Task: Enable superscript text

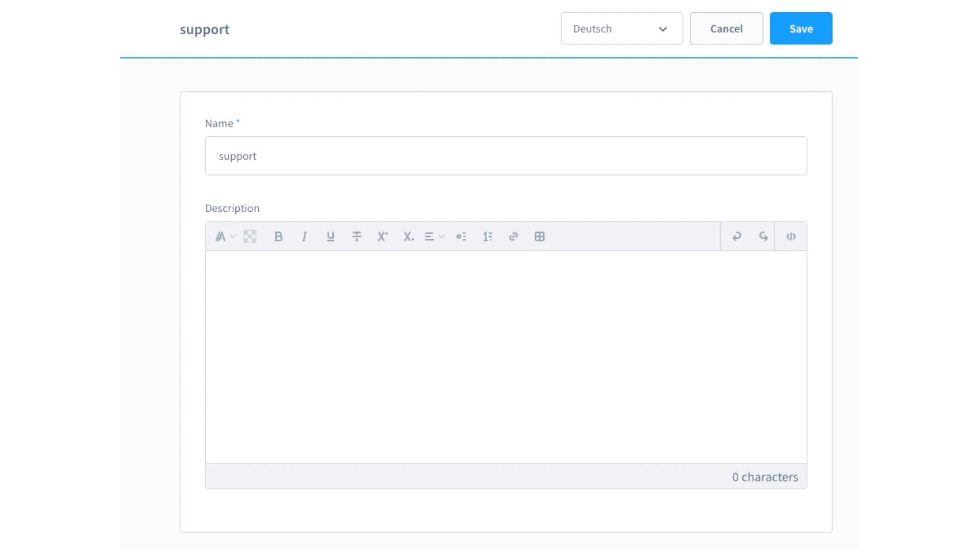Action: click(x=383, y=236)
